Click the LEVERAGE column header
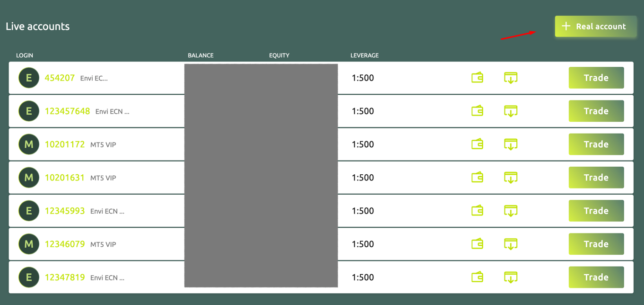 (365, 55)
